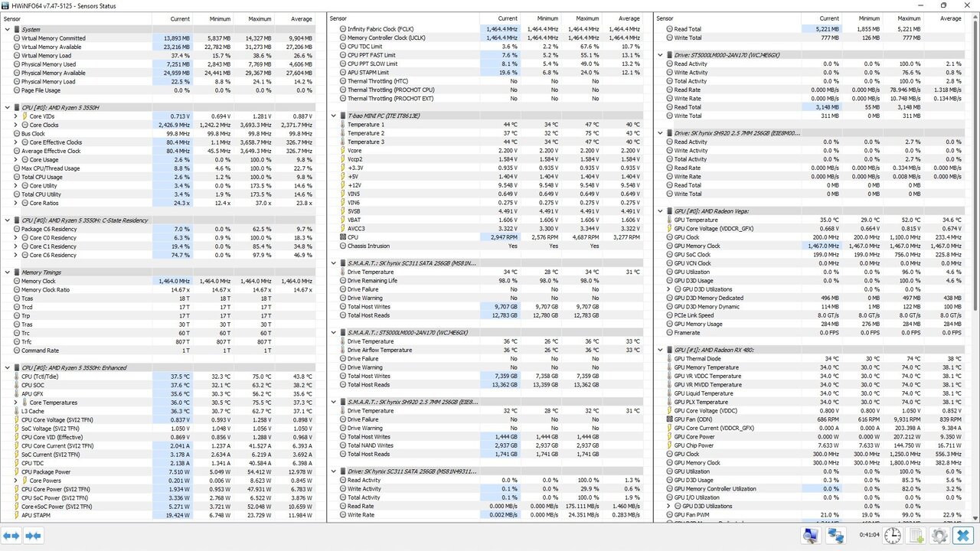Open sensor settings via the gear icon
This screenshot has width=980, height=551.
[939, 536]
